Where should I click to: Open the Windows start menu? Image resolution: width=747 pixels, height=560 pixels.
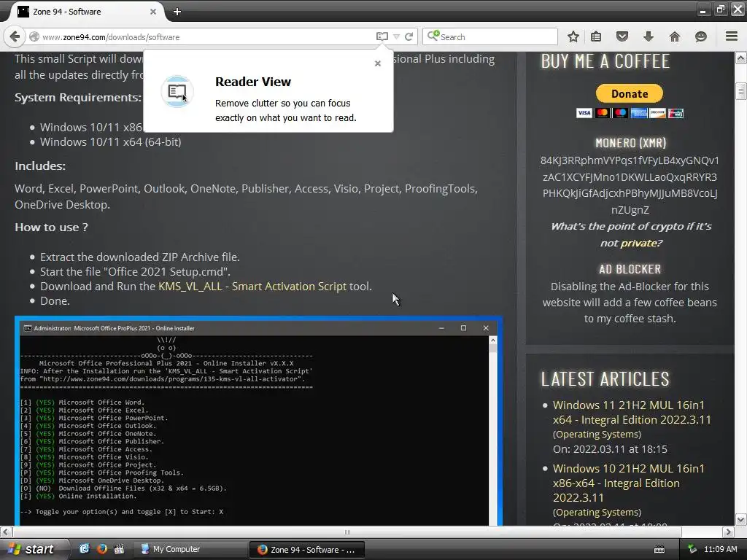click(x=33, y=549)
